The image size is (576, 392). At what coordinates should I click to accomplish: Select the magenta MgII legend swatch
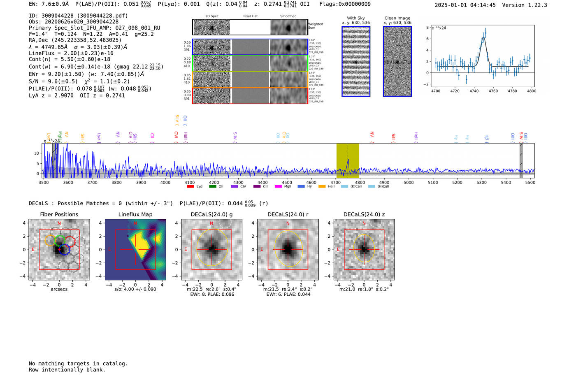pos(278,187)
